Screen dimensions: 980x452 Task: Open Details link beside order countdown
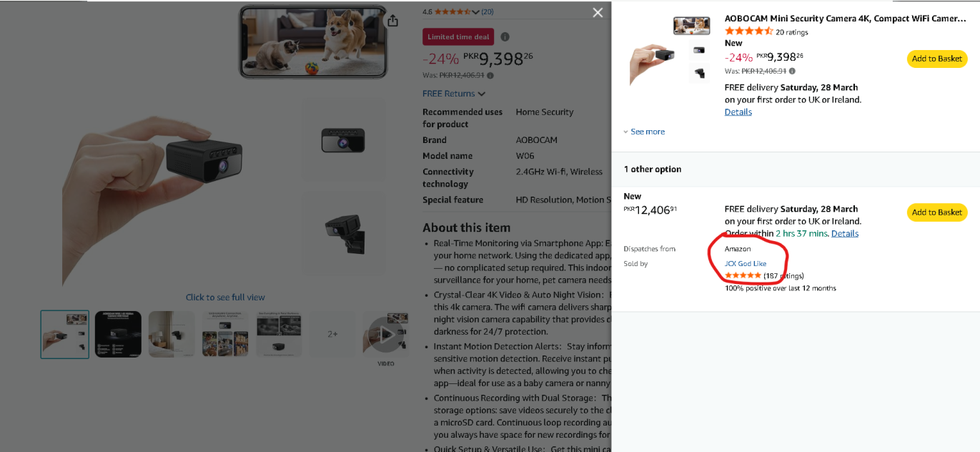845,233
